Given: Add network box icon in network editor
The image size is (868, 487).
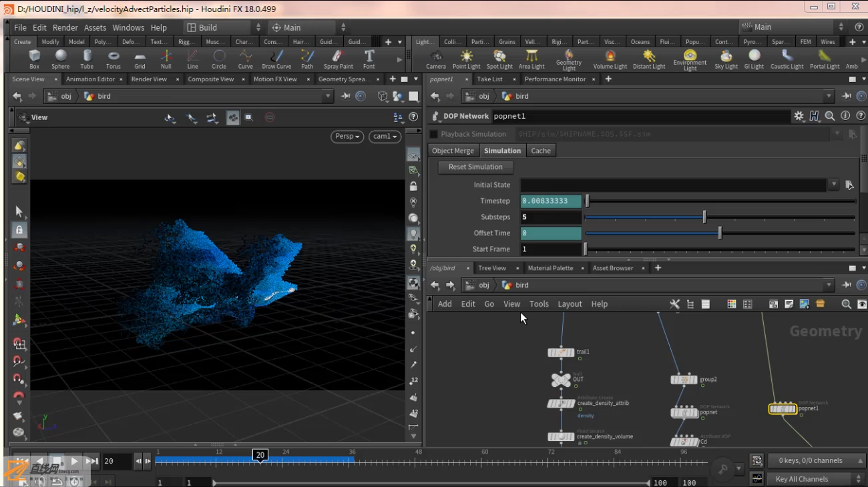Looking at the screenshot, I should coord(773,304).
